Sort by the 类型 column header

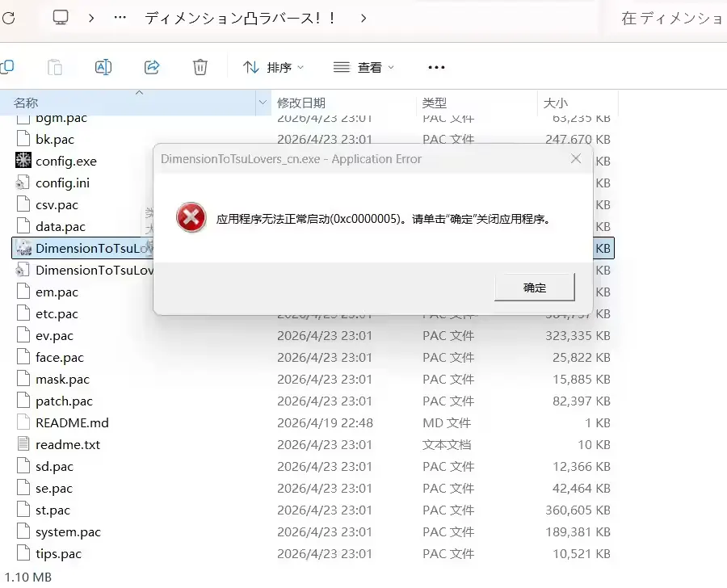[x=435, y=103]
